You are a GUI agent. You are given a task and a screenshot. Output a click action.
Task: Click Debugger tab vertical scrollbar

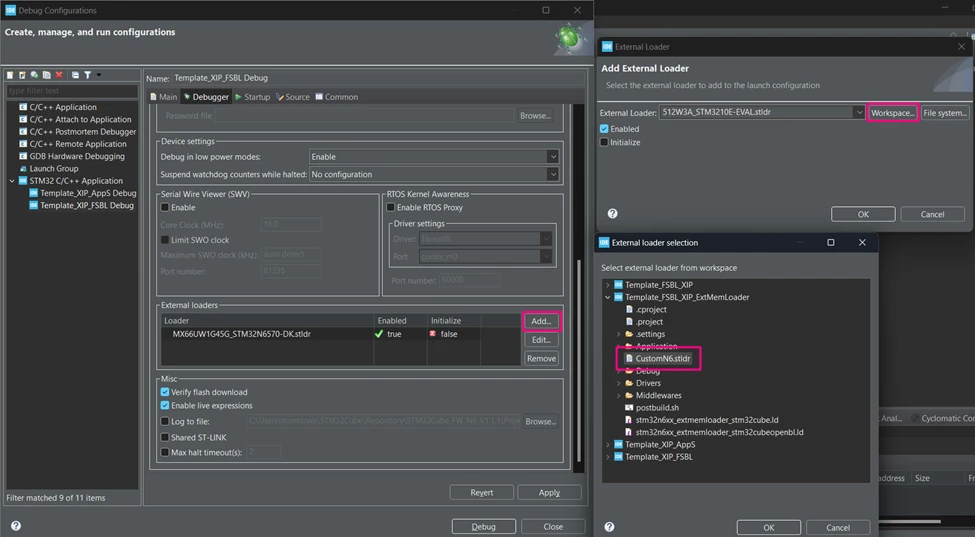[x=580, y=360]
